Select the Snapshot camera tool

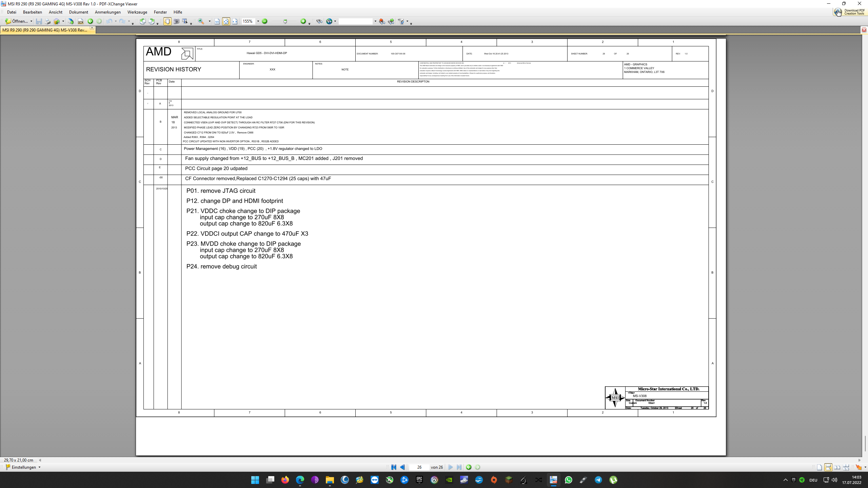tap(176, 21)
